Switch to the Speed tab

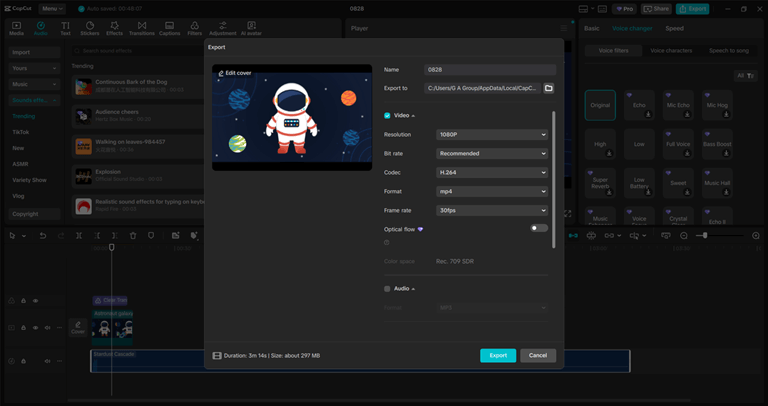pyautogui.click(x=674, y=28)
